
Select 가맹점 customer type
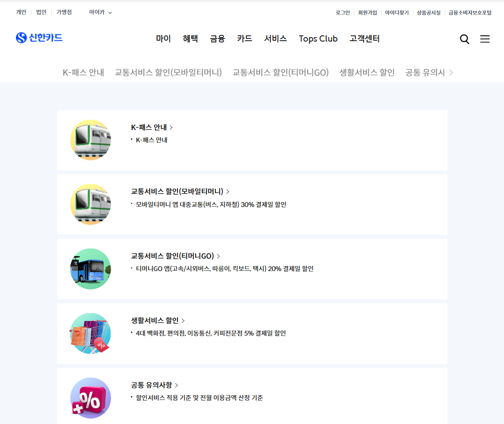(64, 12)
